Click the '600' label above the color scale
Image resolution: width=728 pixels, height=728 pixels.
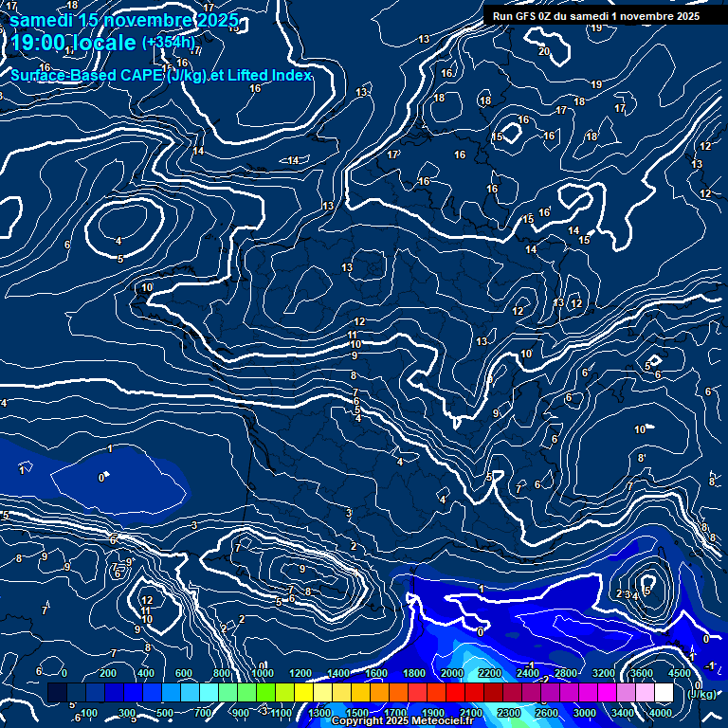(184, 673)
